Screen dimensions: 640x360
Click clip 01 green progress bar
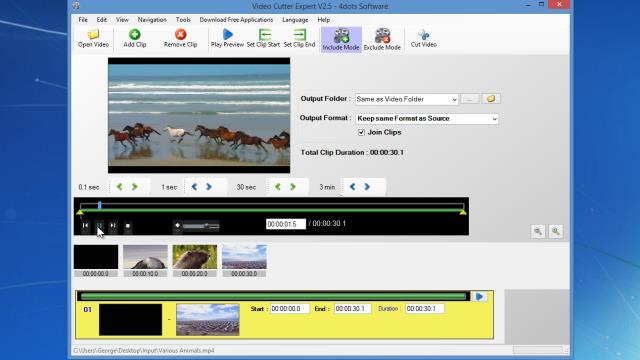pos(273,296)
